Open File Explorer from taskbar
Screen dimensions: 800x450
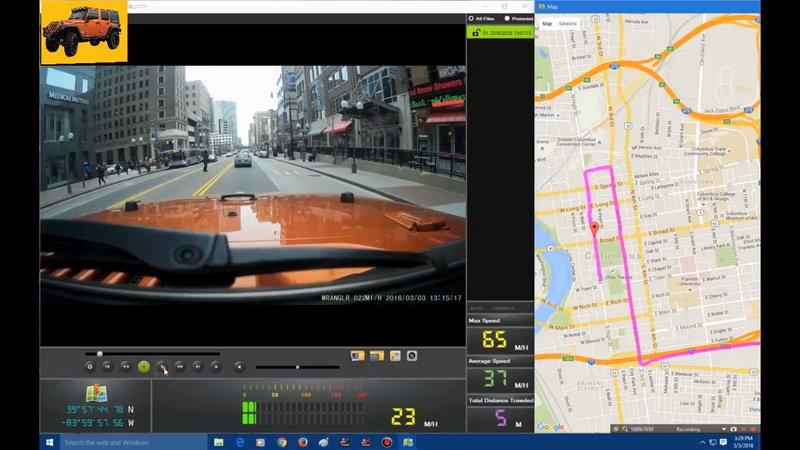coord(218,442)
